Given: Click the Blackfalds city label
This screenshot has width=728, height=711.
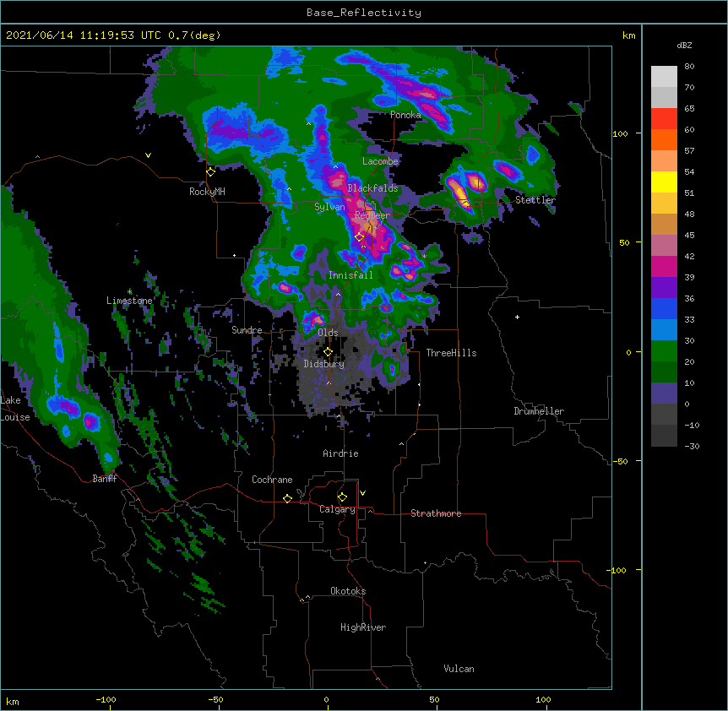Looking at the screenshot, I should click(x=372, y=188).
